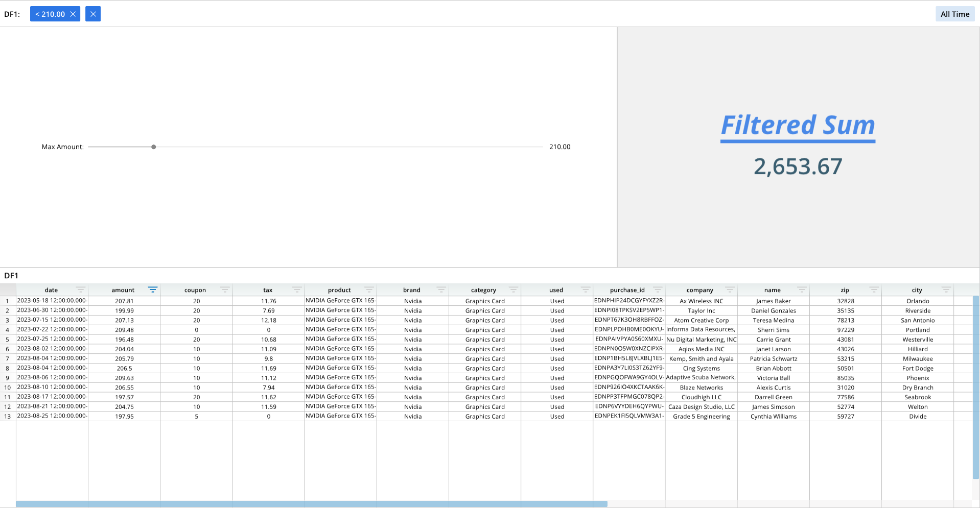This screenshot has width=980, height=508.
Task: Select amount cell 209.63
Action: (124, 378)
